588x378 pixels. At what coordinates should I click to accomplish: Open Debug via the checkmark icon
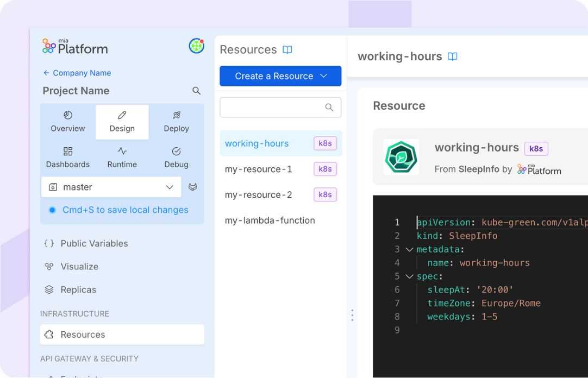click(x=176, y=151)
